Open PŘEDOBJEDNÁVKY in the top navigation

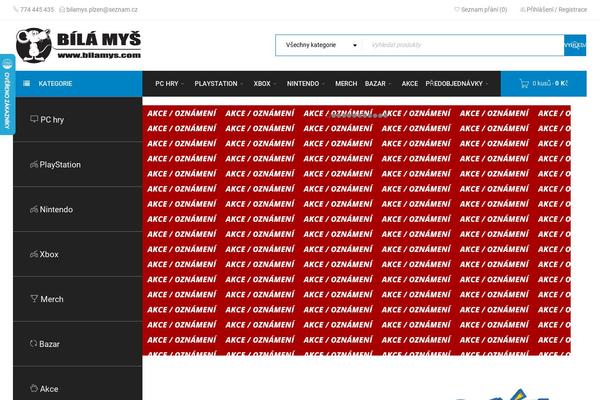tap(454, 83)
